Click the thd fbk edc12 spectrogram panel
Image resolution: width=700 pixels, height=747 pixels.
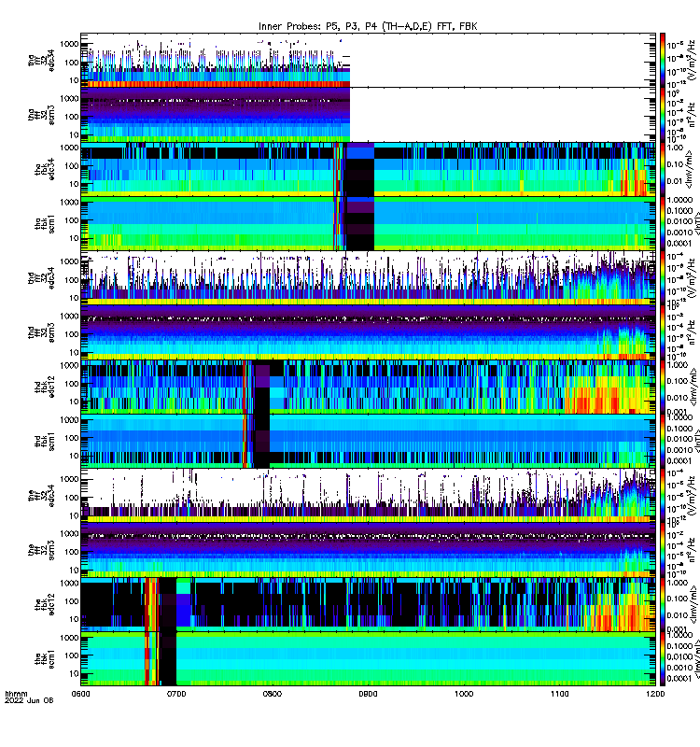pos(368,387)
